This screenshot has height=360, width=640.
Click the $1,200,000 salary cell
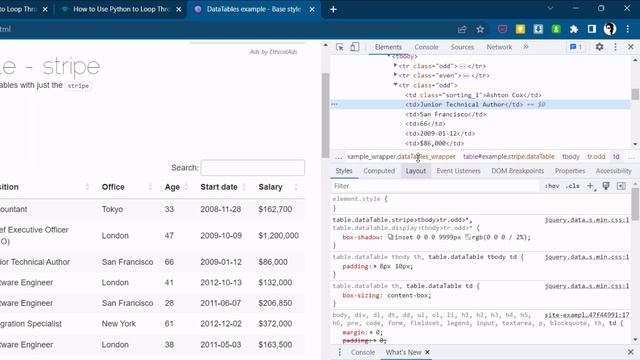point(278,236)
